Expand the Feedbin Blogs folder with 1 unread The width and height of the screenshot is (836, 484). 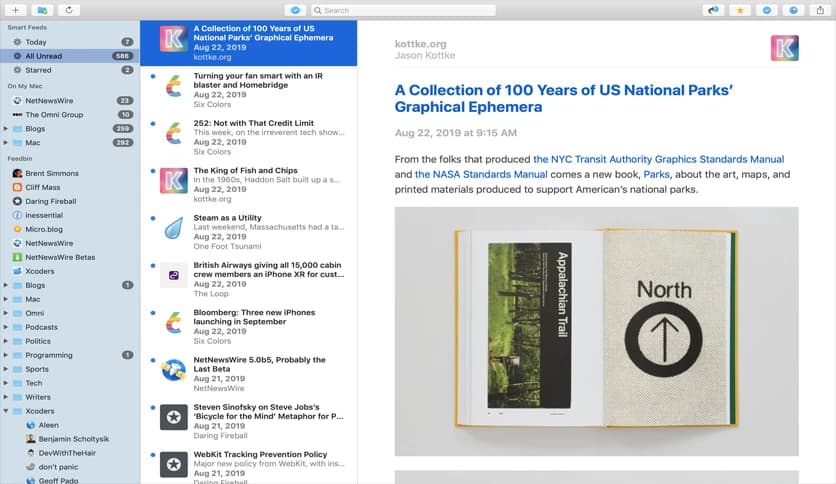pos(6,285)
